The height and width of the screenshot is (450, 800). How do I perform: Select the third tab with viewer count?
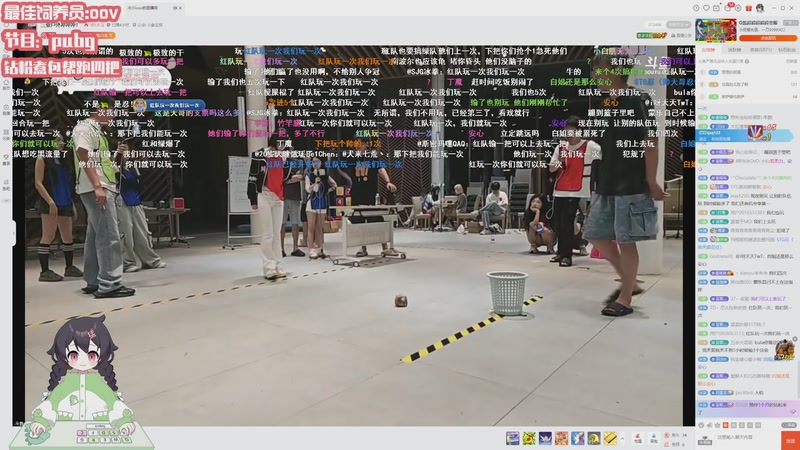tap(761, 50)
